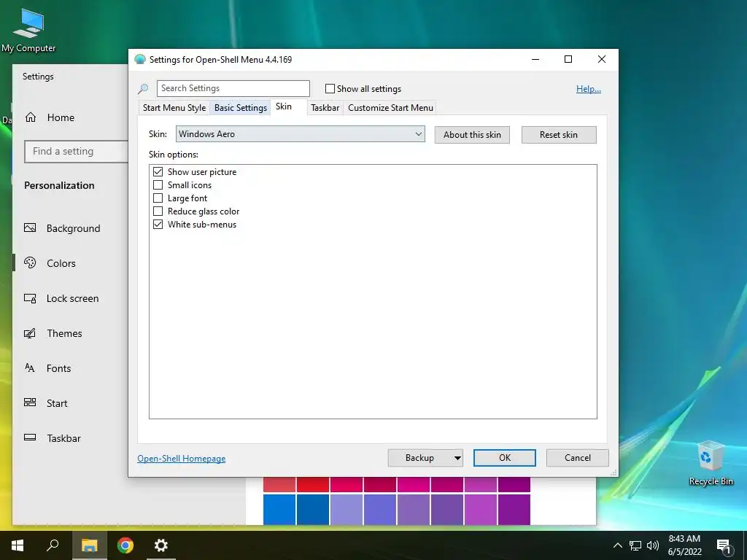Open taskbar search magnifier
The width and height of the screenshot is (747, 560).
[53, 545]
